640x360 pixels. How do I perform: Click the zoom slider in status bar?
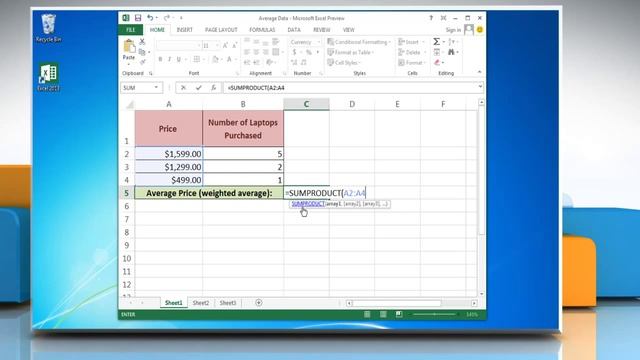434,314
